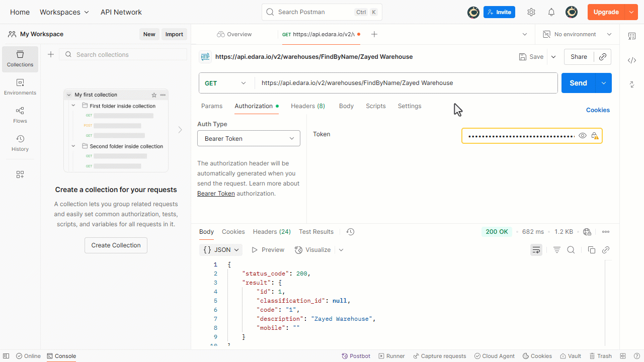Click the Send button
The width and height of the screenshot is (644, 362).
point(579,83)
